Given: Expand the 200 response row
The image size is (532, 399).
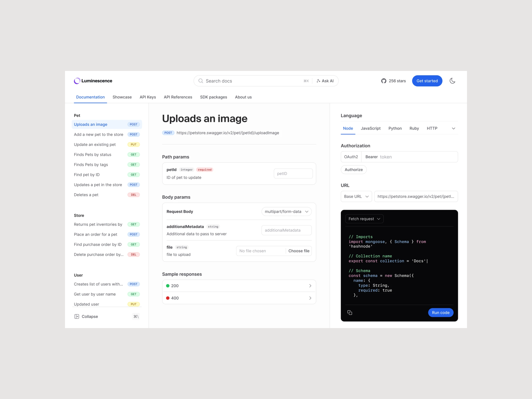Looking at the screenshot, I should 310,286.
